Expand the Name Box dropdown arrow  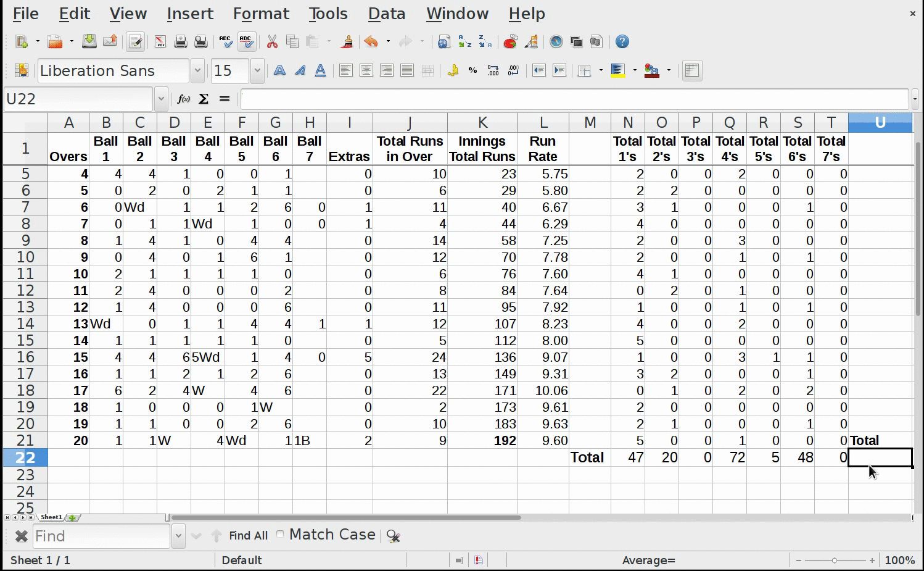pyautogui.click(x=161, y=99)
